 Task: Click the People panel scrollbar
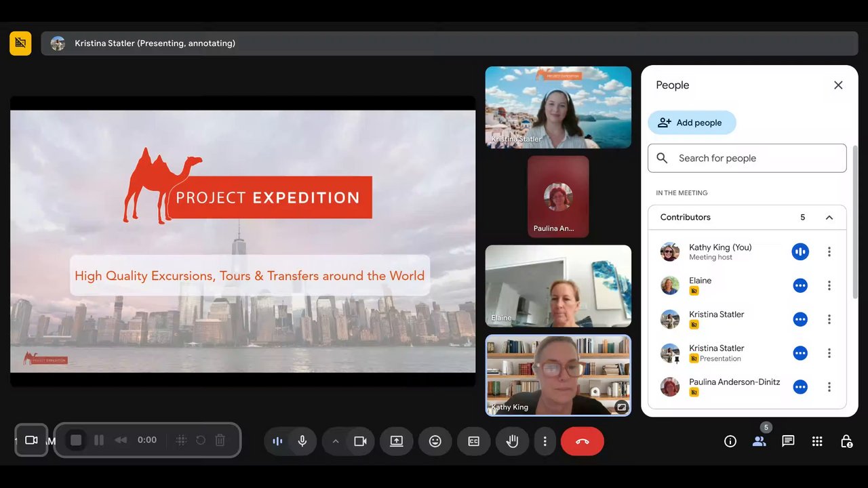(x=855, y=222)
